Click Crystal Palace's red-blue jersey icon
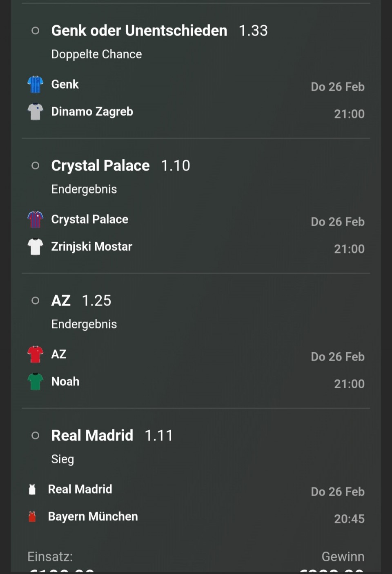This screenshot has width=392, height=574. [36, 220]
